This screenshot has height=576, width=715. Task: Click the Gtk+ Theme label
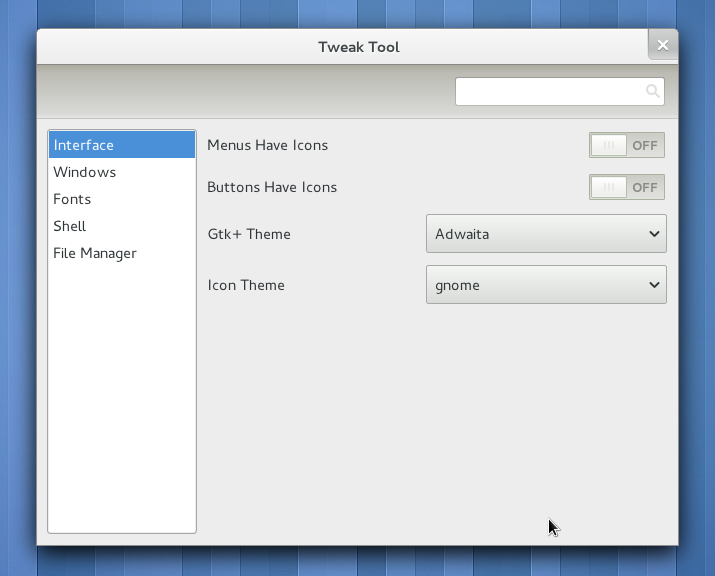point(249,234)
